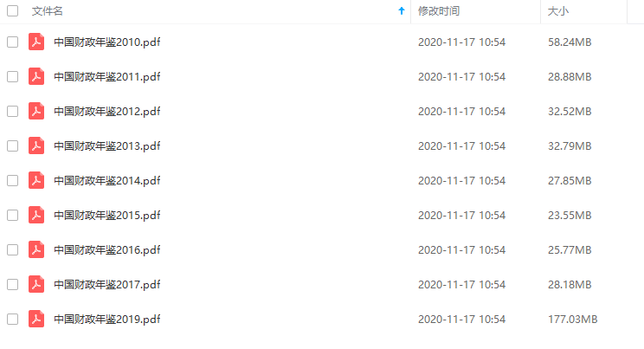Click PDF icon of 中国财政年鉴2014.pdf
644x349 pixels.
tap(36, 180)
